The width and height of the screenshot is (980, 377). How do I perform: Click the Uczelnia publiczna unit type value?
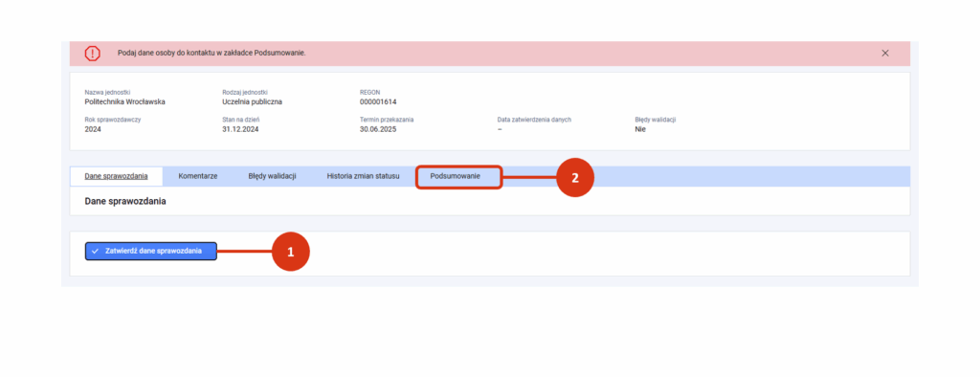[x=252, y=102]
